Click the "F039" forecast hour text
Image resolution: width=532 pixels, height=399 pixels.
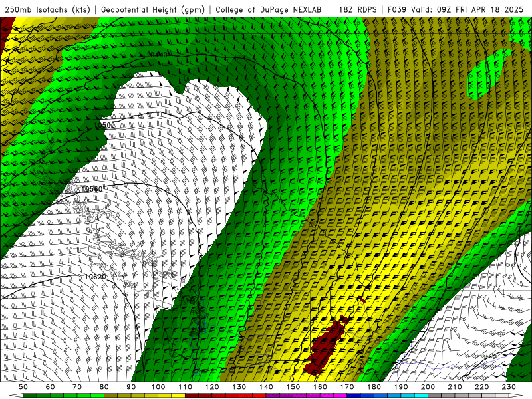tap(396, 9)
